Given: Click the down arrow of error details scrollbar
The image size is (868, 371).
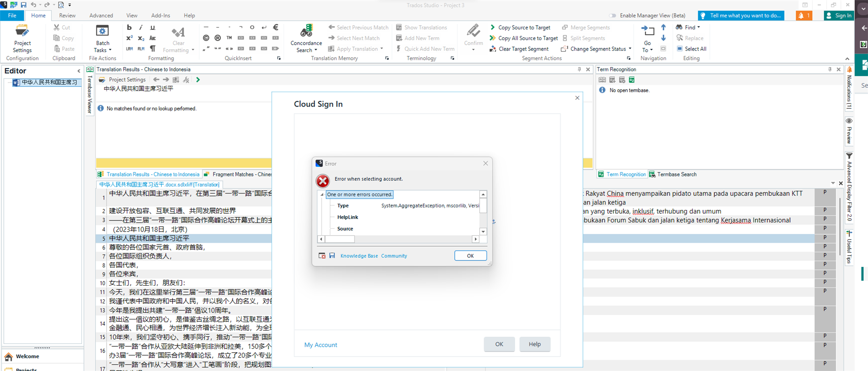Looking at the screenshot, I should 483,232.
